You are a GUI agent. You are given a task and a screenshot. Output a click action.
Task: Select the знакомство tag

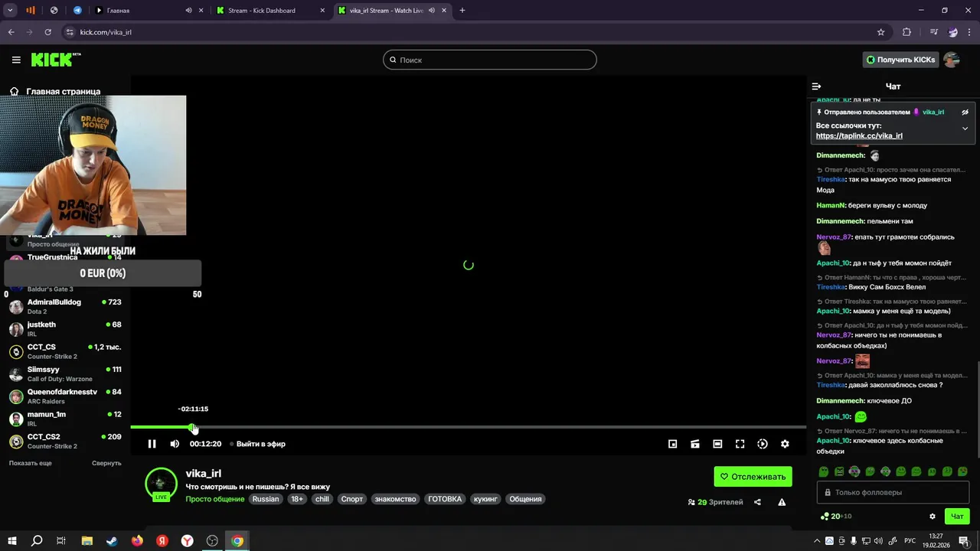point(396,499)
